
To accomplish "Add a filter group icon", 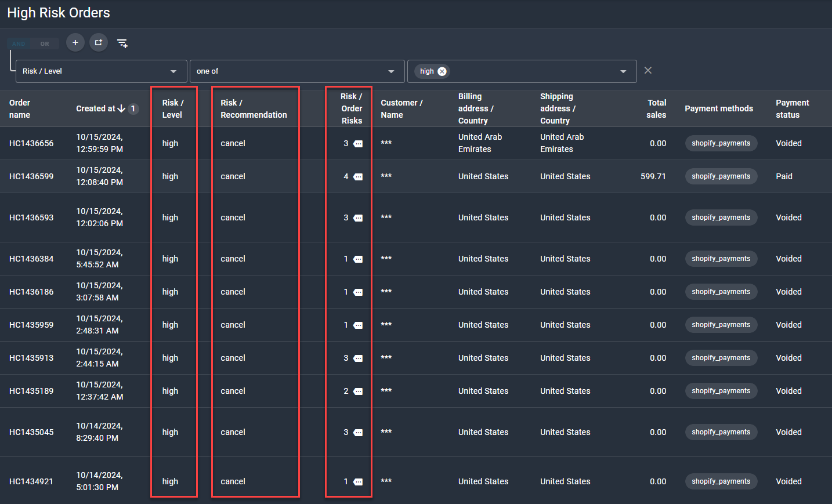I will (x=99, y=42).
